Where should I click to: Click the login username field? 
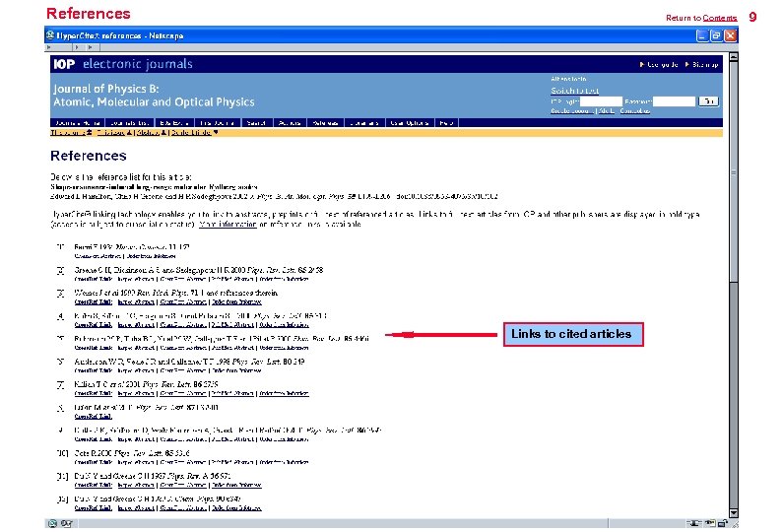pyautogui.click(x=601, y=101)
